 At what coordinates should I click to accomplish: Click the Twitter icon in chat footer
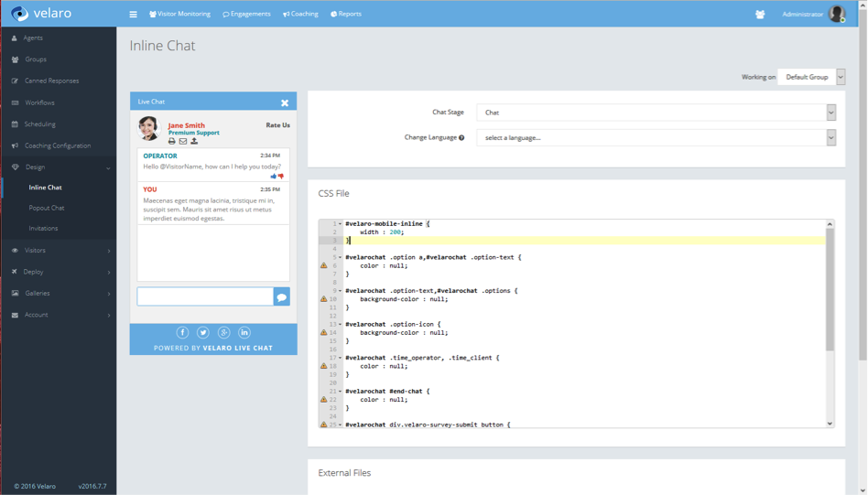(203, 332)
